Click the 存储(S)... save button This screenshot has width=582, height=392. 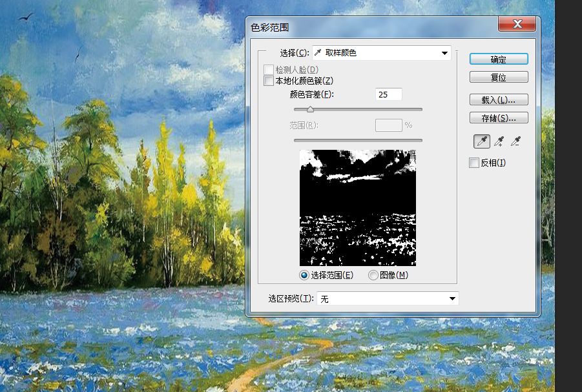pos(499,118)
